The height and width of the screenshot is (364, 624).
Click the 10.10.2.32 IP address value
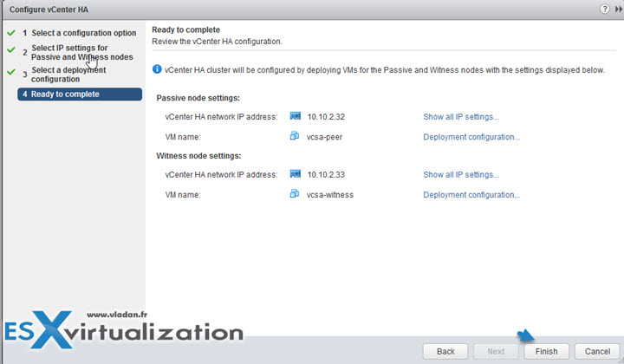[x=326, y=117]
